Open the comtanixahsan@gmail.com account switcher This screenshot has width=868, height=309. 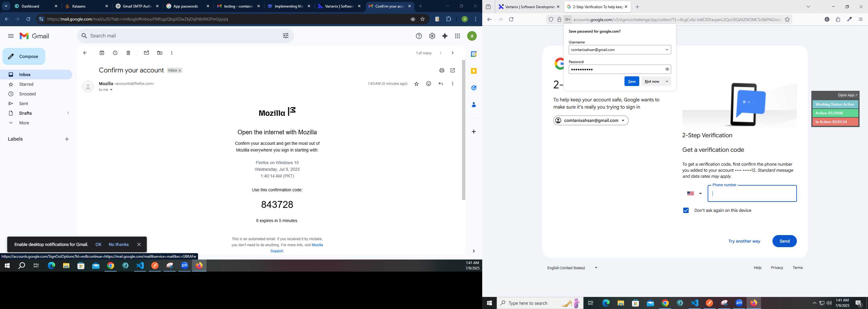point(591,120)
